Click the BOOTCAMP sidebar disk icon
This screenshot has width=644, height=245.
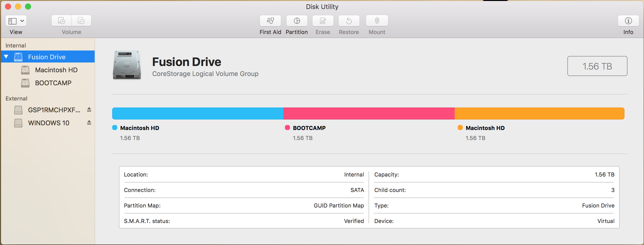[x=25, y=83]
